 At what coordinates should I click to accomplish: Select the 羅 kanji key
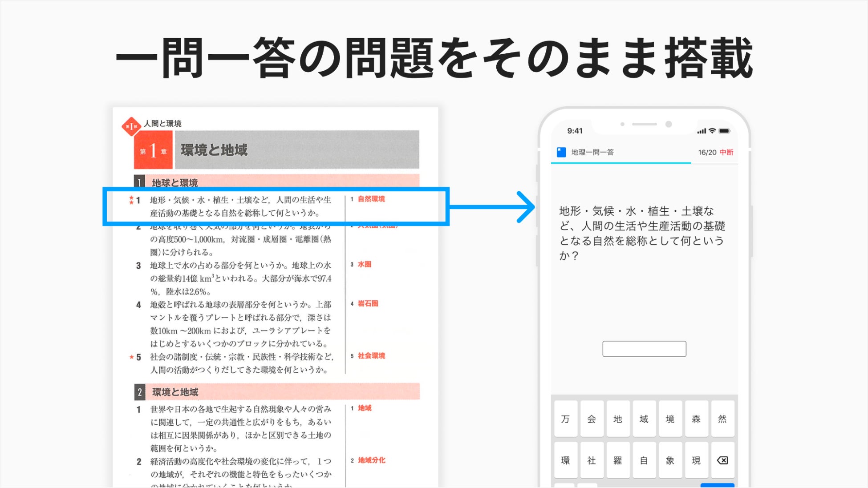[x=617, y=460]
